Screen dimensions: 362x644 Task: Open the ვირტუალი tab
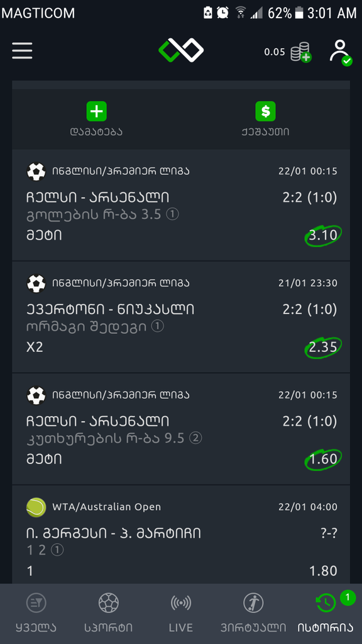point(253,613)
